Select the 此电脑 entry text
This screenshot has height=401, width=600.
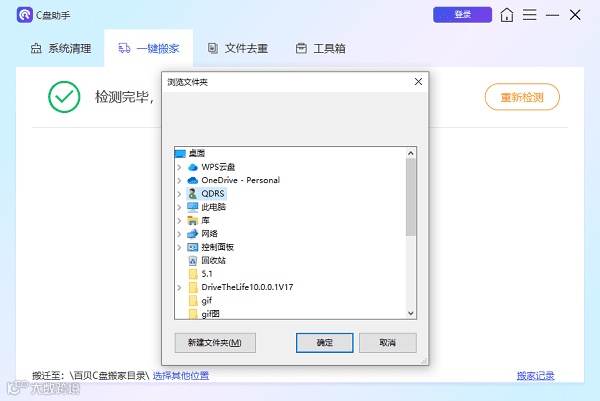(214, 207)
